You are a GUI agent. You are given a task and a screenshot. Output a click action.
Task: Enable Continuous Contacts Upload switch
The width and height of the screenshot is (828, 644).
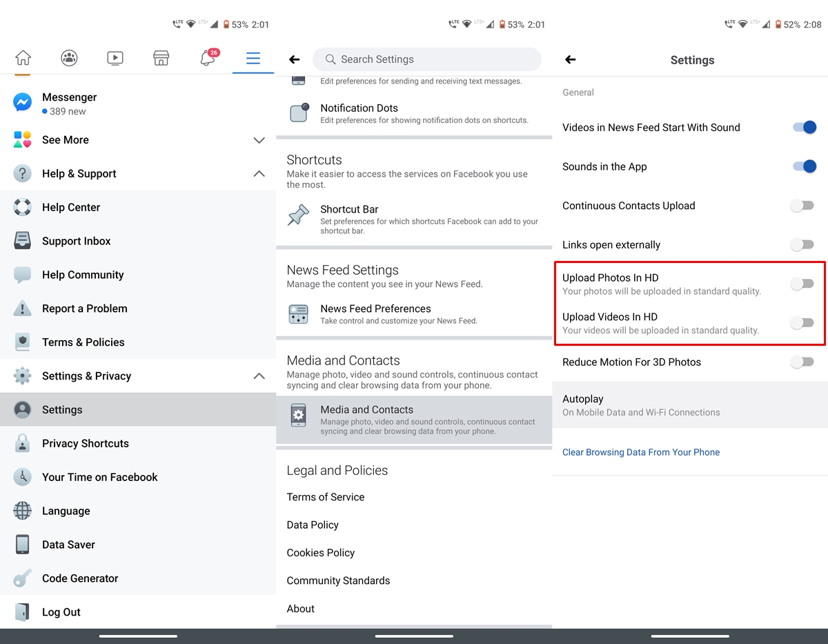coord(802,206)
